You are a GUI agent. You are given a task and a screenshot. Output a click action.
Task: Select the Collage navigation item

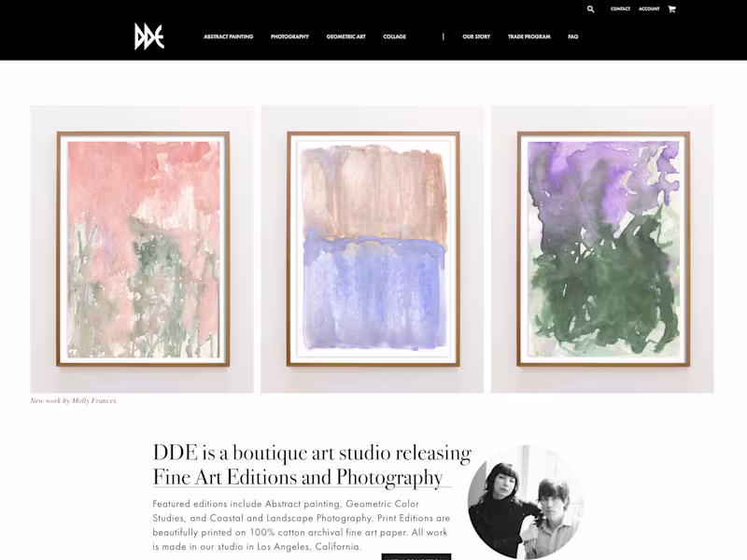point(394,36)
